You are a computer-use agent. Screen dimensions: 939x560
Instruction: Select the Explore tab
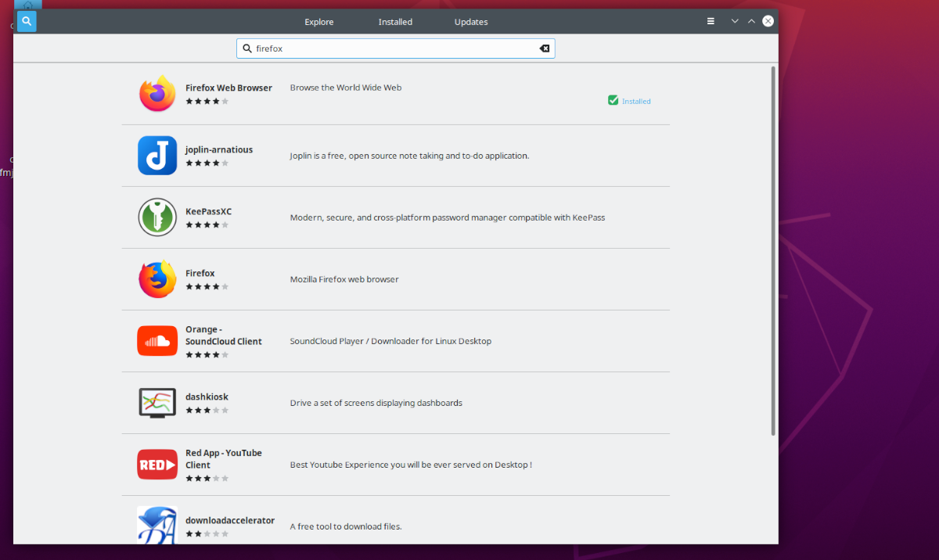[318, 21]
